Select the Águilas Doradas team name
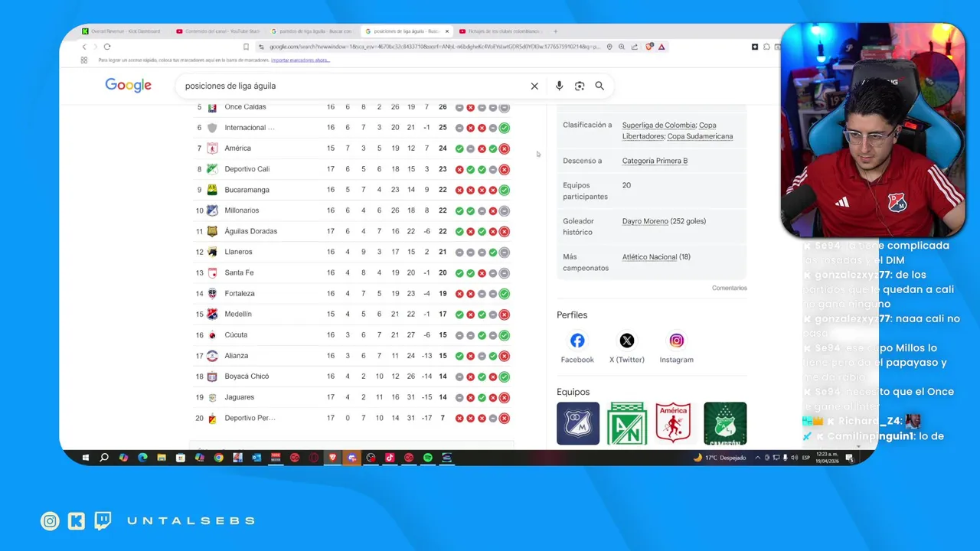 pos(251,231)
